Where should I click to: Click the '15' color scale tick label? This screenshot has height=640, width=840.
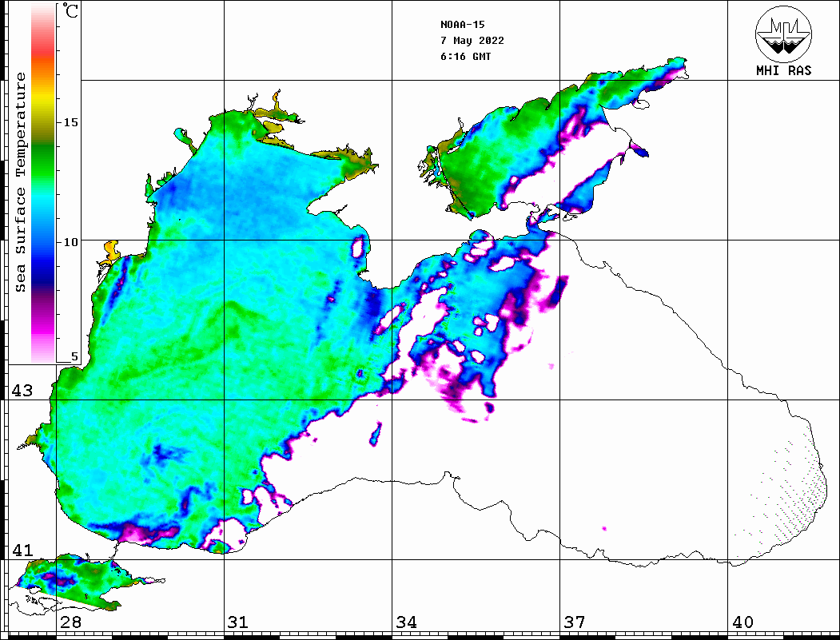(x=70, y=122)
